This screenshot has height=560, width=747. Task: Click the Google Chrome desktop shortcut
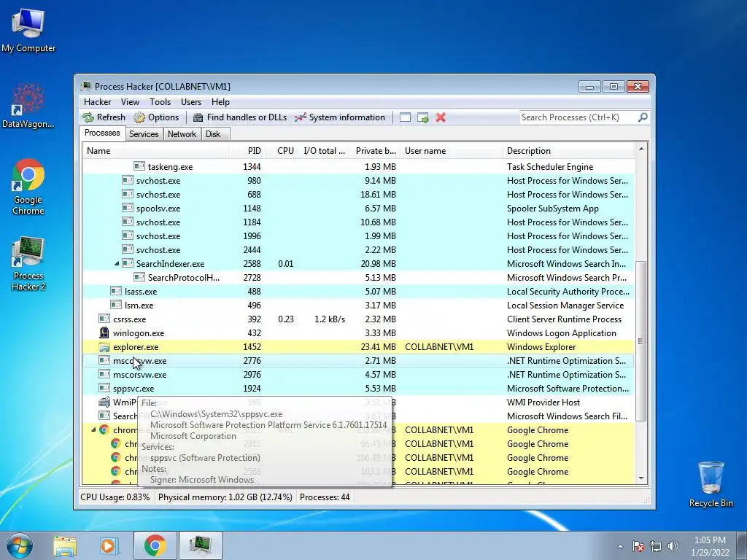point(28,187)
